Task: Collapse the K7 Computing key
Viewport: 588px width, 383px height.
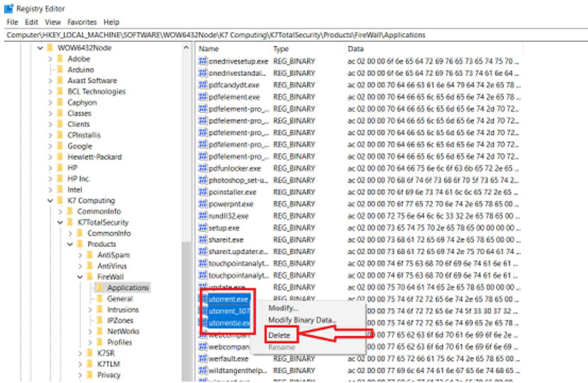Action: (50, 200)
